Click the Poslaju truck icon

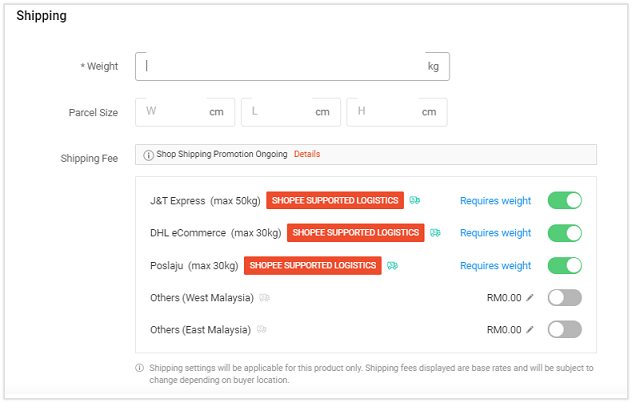(x=393, y=265)
